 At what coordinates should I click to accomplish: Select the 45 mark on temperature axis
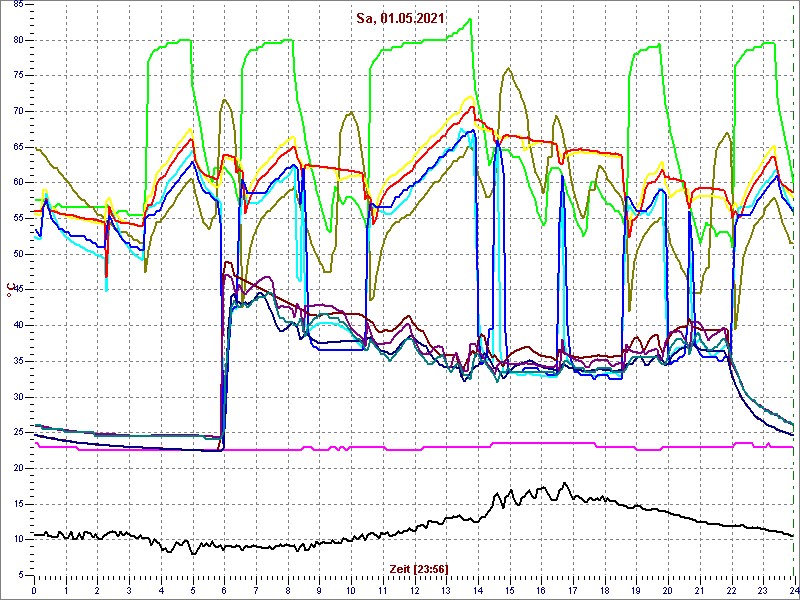click(x=17, y=290)
